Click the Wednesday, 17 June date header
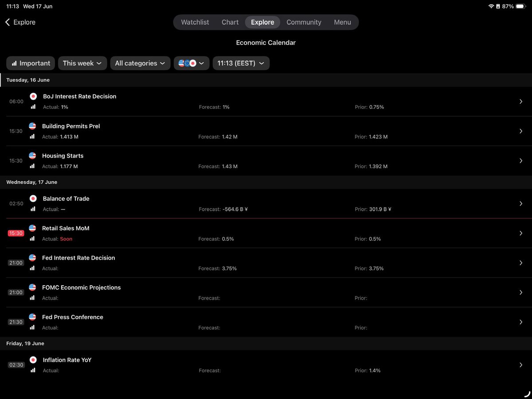532x399 pixels. (32, 182)
